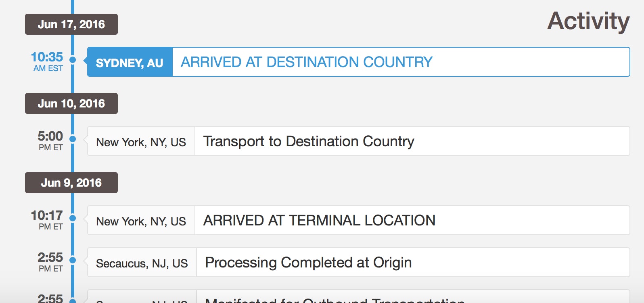Click New York location in the Terminal row
The image size is (644, 303).
point(141,221)
